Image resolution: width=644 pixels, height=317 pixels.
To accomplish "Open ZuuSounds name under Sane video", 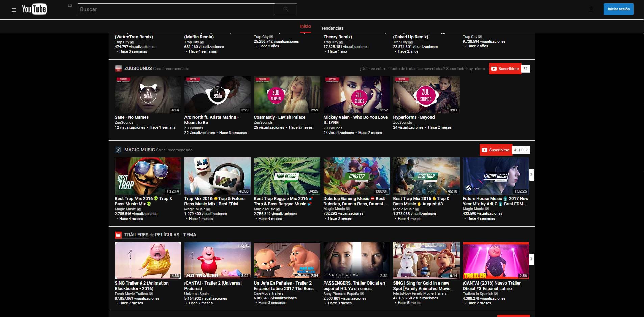I will [124, 122].
